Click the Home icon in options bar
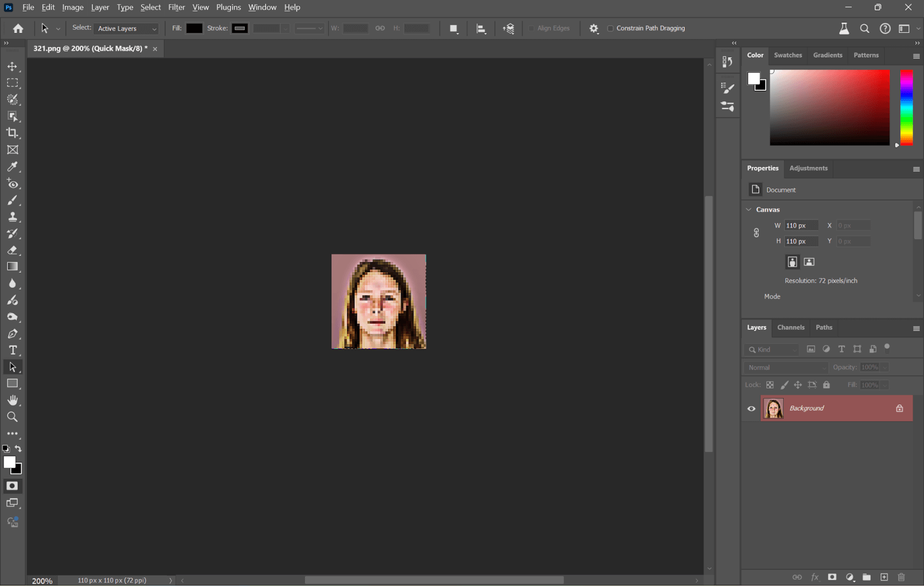 click(x=18, y=28)
